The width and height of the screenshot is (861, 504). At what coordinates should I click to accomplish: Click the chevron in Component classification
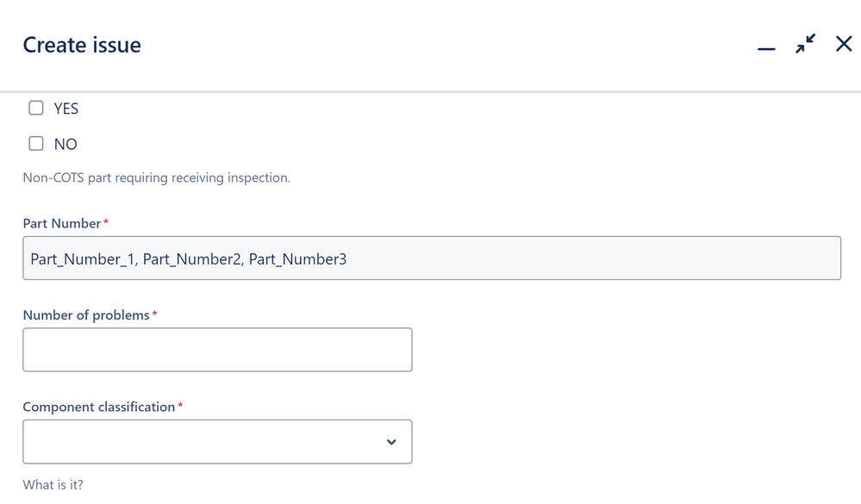point(391,442)
